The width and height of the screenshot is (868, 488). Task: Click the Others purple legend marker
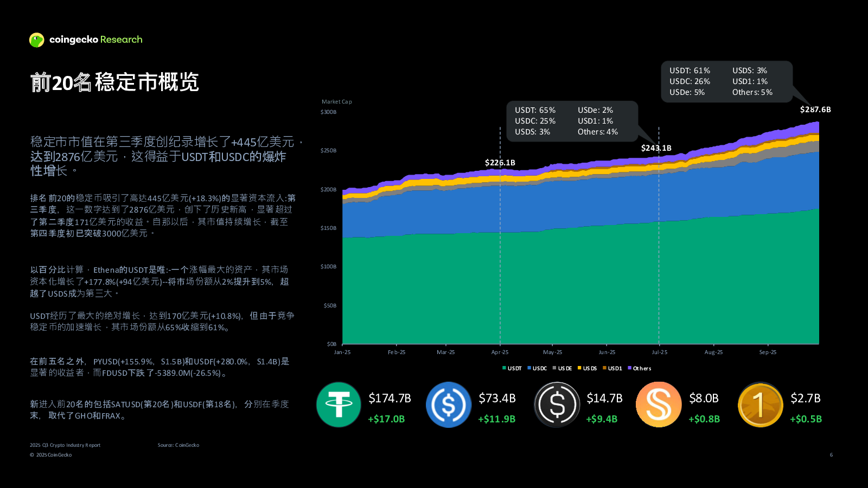click(629, 368)
